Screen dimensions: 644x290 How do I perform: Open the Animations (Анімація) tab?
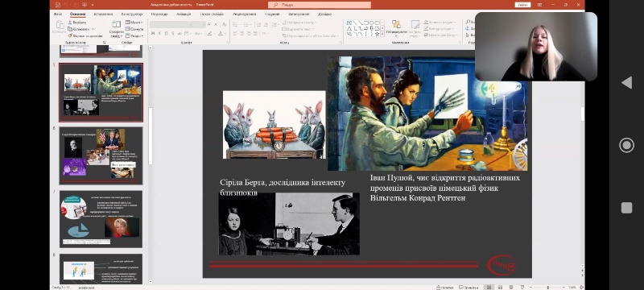click(184, 14)
